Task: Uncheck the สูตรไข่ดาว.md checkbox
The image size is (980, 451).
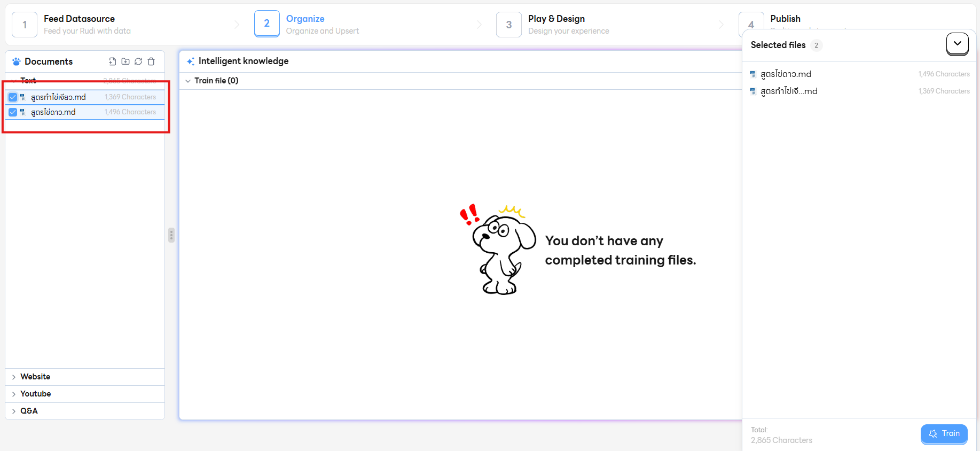Action: click(x=13, y=112)
